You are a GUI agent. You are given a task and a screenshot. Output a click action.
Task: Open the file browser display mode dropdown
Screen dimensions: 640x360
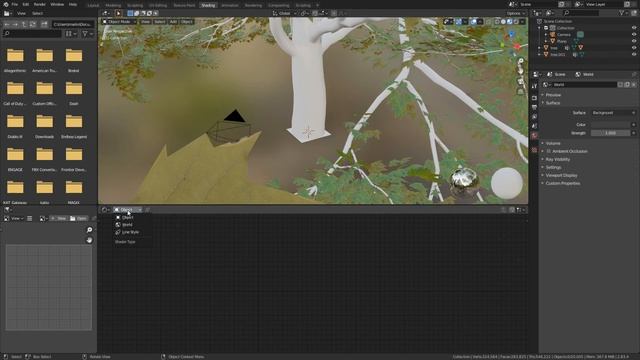point(71,33)
